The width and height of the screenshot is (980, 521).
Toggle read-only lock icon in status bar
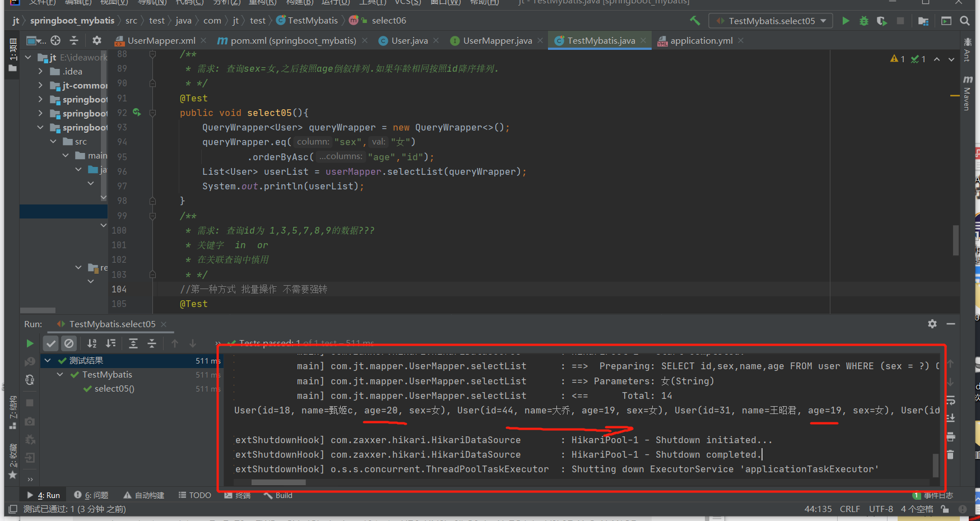coord(945,509)
